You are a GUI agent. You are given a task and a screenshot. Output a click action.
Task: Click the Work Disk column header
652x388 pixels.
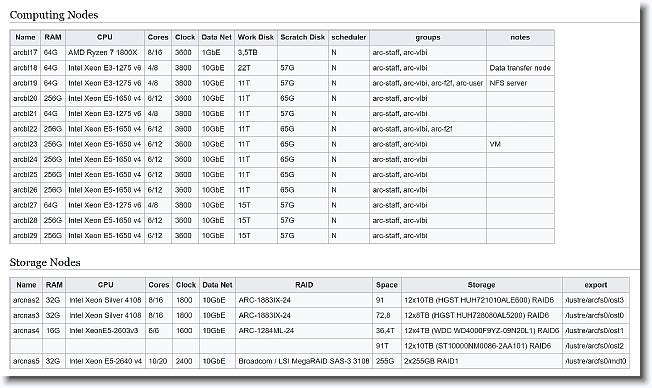tap(256, 37)
